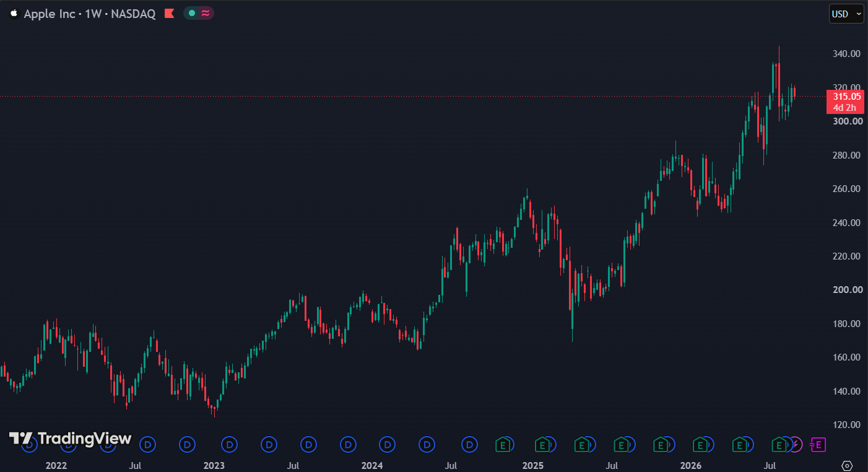Open the January 2025 green earnings E marker

click(542, 444)
